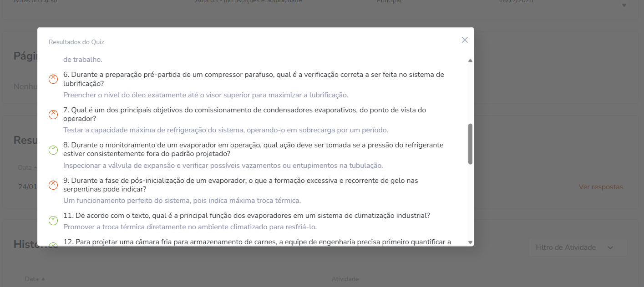Click the quiz results scrollbar thumb
This screenshot has height=287, width=644.
click(x=470, y=144)
